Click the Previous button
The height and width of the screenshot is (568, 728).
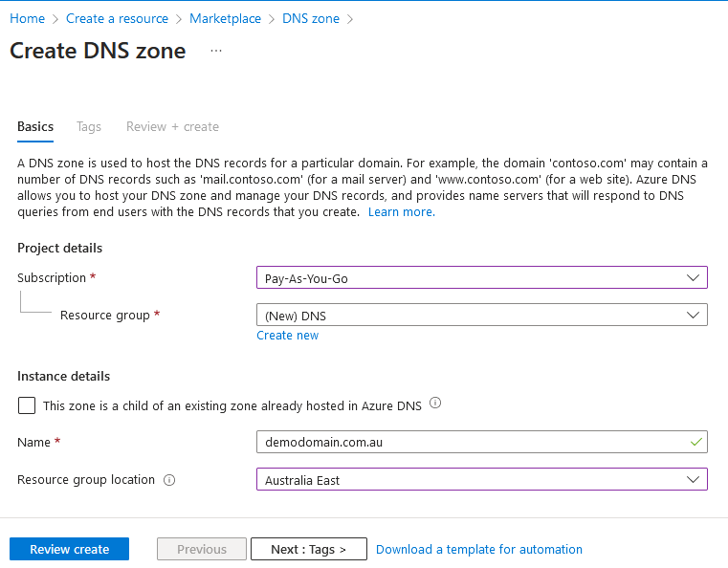201,549
